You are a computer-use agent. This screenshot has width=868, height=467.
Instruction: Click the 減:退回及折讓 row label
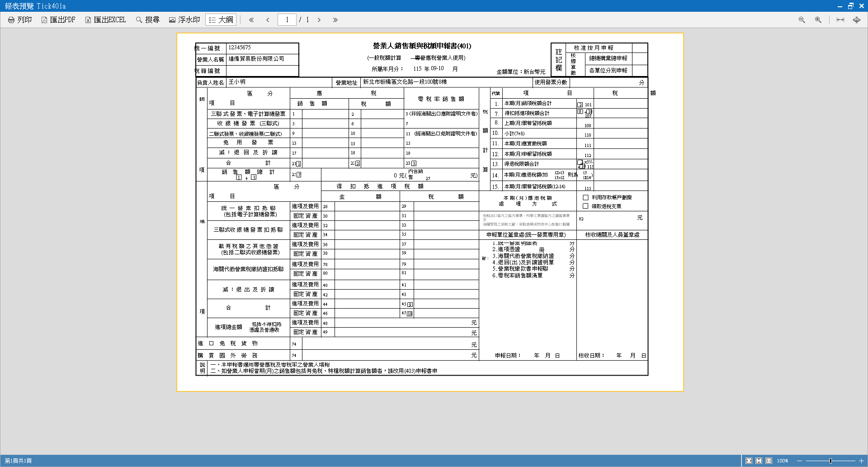(x=248, y=152)
